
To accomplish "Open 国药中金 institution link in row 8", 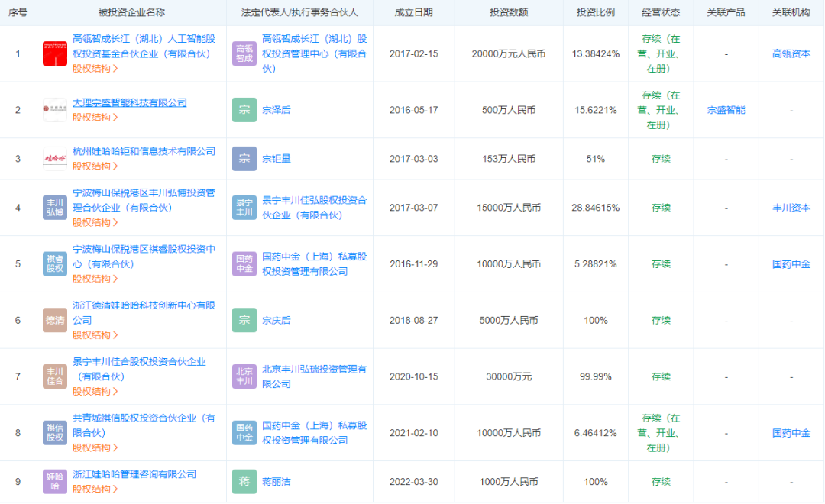I will click(791, 433).
